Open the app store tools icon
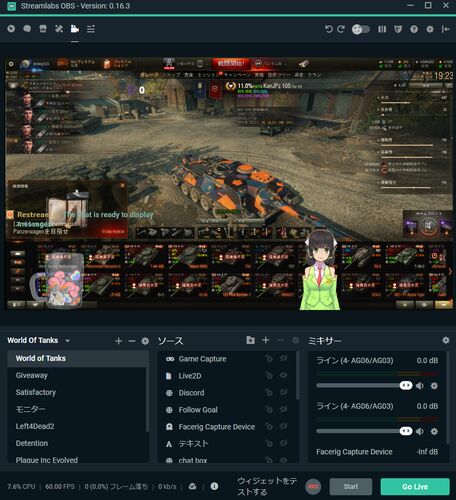Screen dimensions: 456x500 59,29
